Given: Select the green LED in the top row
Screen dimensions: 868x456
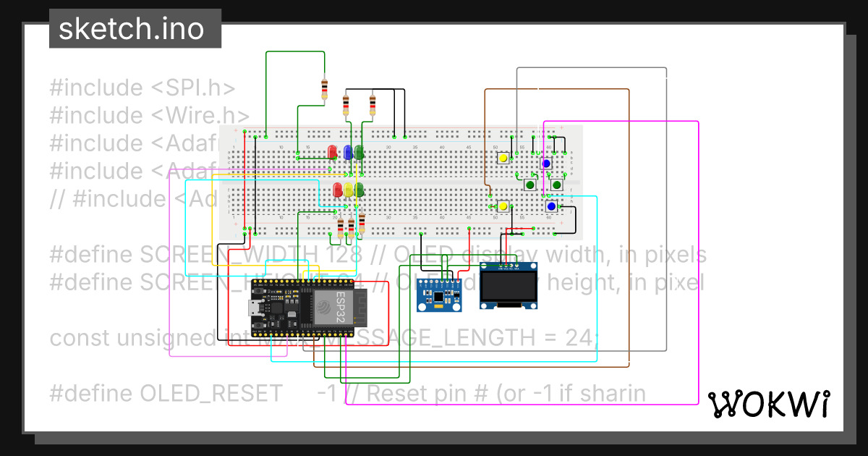Looking at the screenshot, I should (359, 152).
